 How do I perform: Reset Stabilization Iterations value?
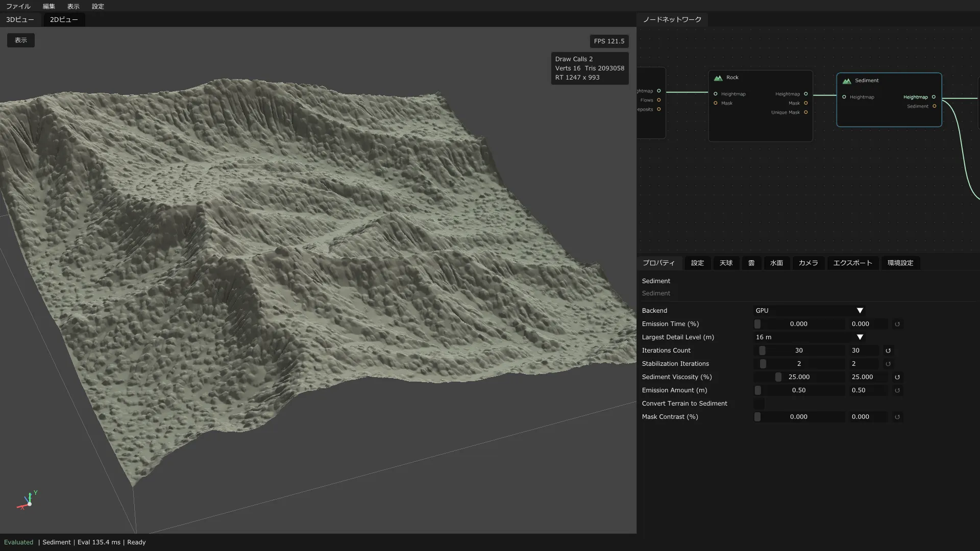(x=888, y=364)
